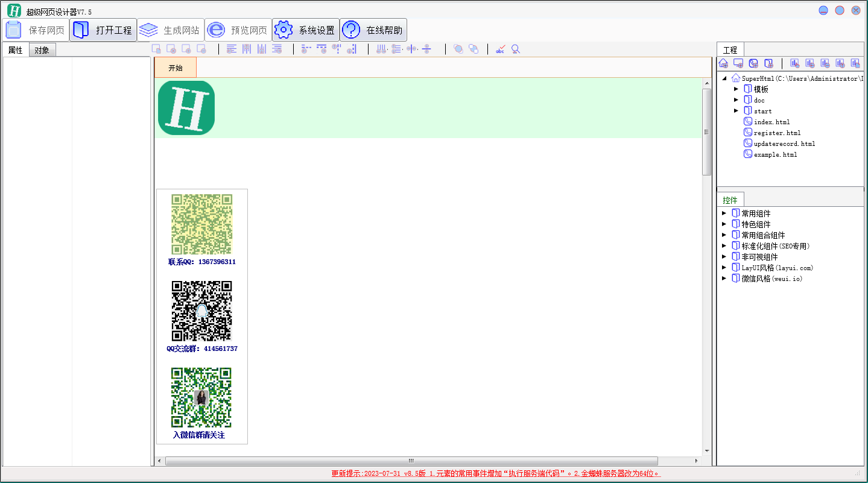The width and height of the screenshot is (868, 483).
Task: Align selected elements to the left edge
Action: click(x=232, y=49)
